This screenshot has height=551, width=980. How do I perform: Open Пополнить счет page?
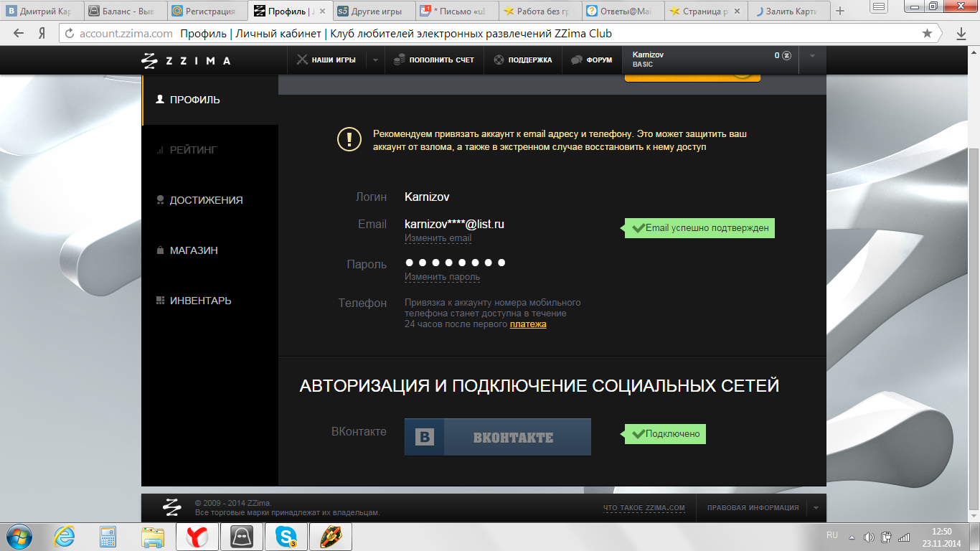pos(434,60)
